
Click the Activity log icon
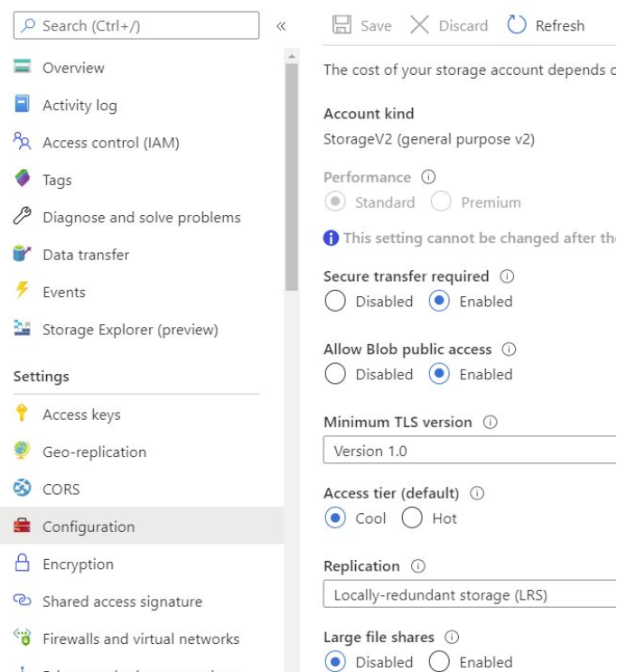22,104
